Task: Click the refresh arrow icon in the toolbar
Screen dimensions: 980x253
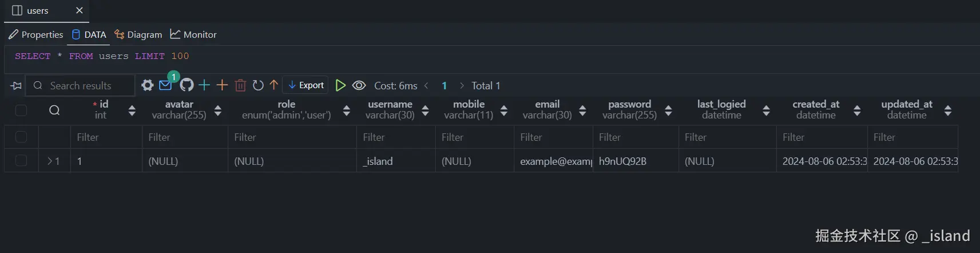Action: tap(258, 85)
